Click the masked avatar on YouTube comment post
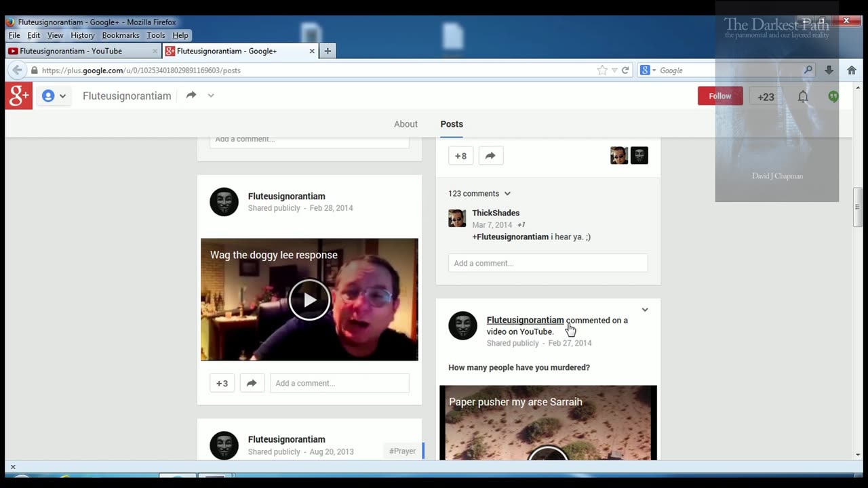The height and width of the screenshot is (488, 868). 462,326
